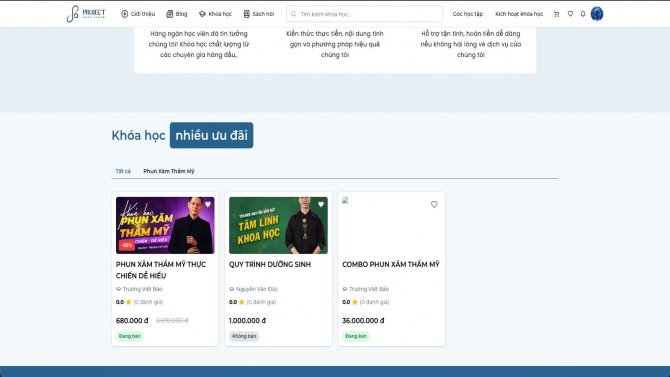Click Đang bán badge on Combo card
This screenshot has height=377, width=670.
coord(356,336)
